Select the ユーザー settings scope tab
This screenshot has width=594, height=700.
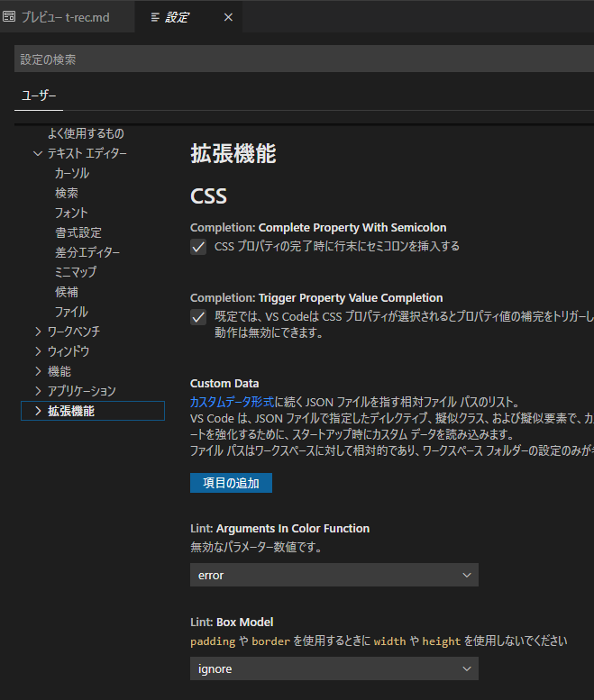pos(39,95)
